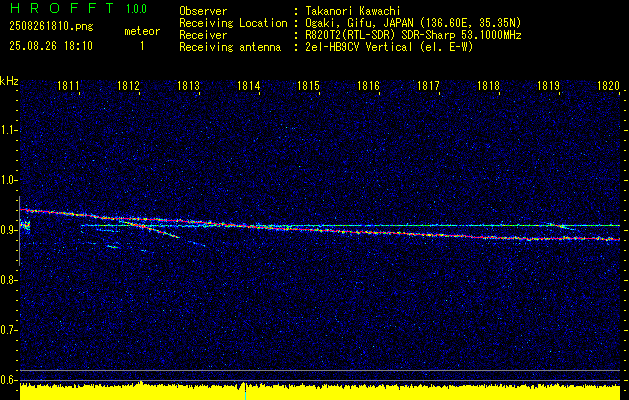This screenshot has height=400, width=629.
Task: Click the HROFFT title text
Action: coord(63,8)
